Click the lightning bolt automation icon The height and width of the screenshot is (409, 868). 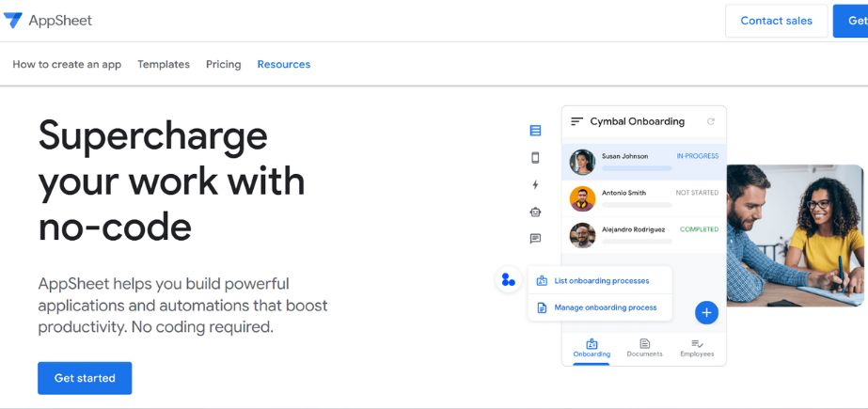point(535,185)
